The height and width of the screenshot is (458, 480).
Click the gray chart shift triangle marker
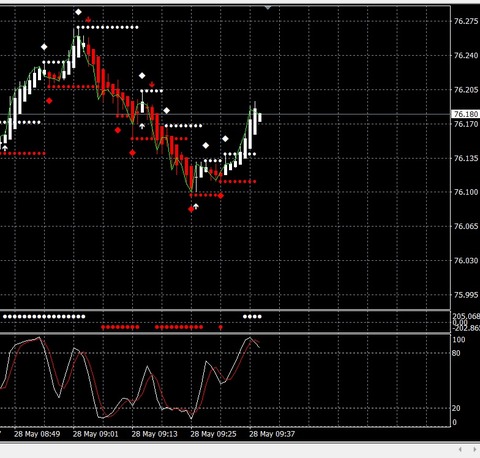(268, 7)
